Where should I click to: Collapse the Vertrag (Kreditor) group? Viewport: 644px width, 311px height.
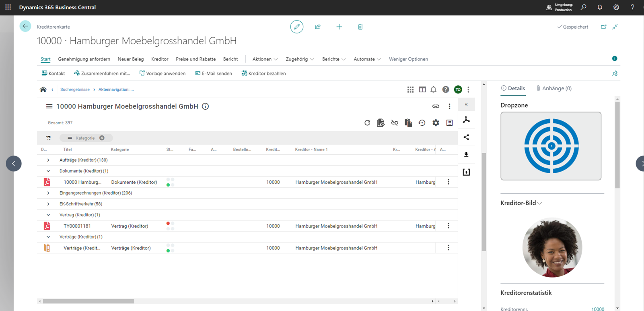[x=48, y=215]
